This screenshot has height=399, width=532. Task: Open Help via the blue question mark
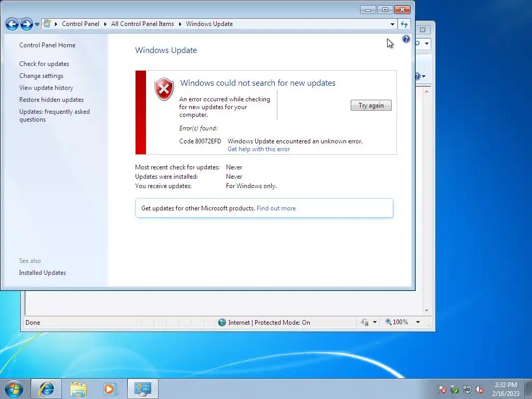point(406,39)
